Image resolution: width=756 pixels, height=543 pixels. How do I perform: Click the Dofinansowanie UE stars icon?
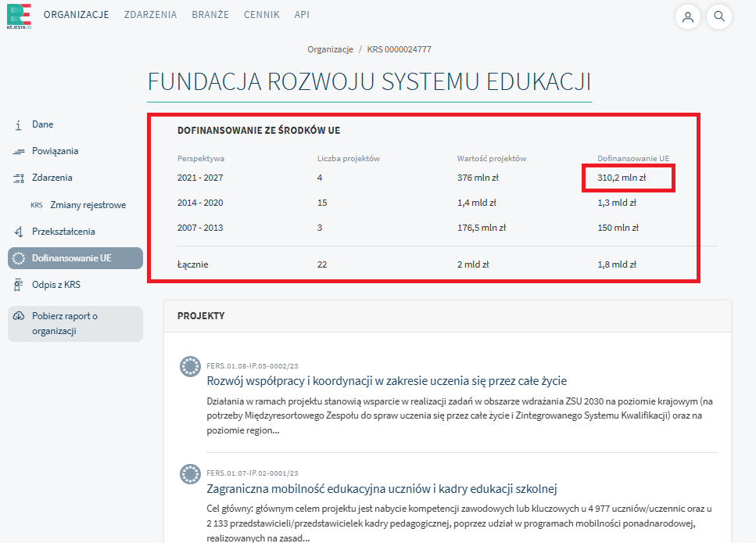point(18,258)
